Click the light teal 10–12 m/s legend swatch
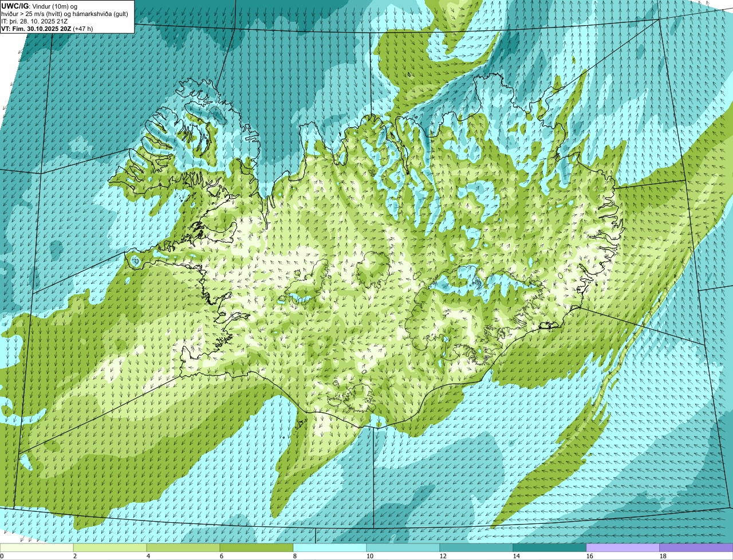Image resolution: width=733 pixels, height=560 pixels. [403, 548]
